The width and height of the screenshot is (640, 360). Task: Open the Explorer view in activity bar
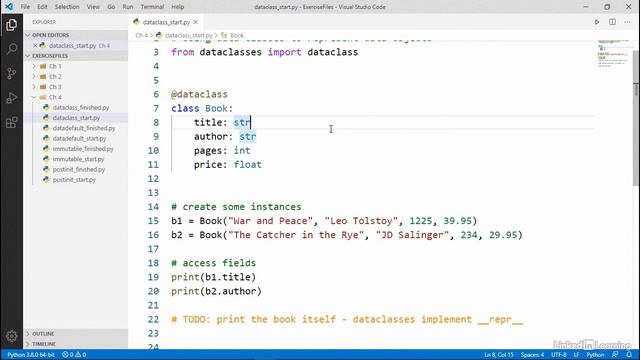11,25
